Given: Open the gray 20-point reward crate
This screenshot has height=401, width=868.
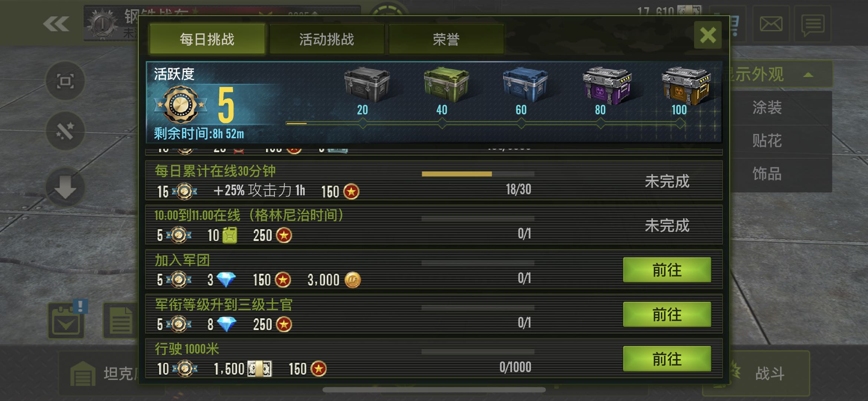Looking at the screenshot, I should 367,85.
